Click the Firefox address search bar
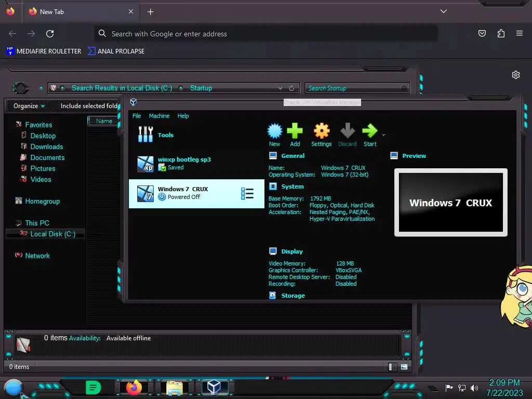 (266, 34)
